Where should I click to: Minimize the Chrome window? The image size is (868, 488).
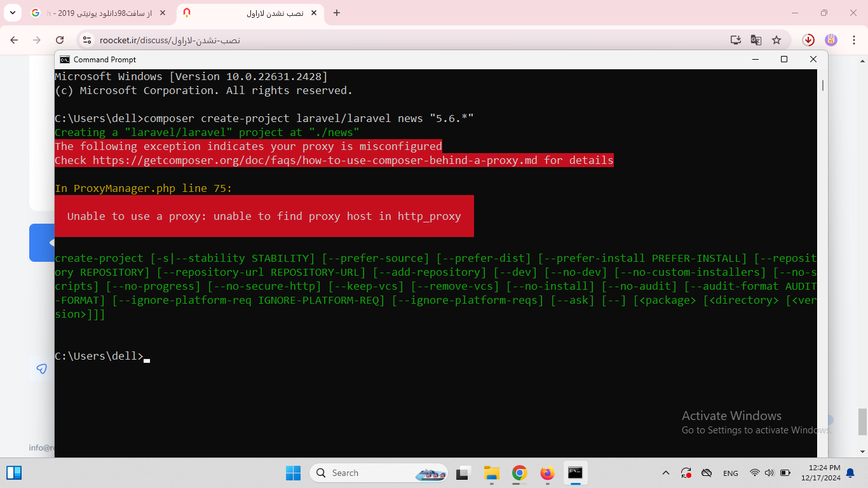795,13
